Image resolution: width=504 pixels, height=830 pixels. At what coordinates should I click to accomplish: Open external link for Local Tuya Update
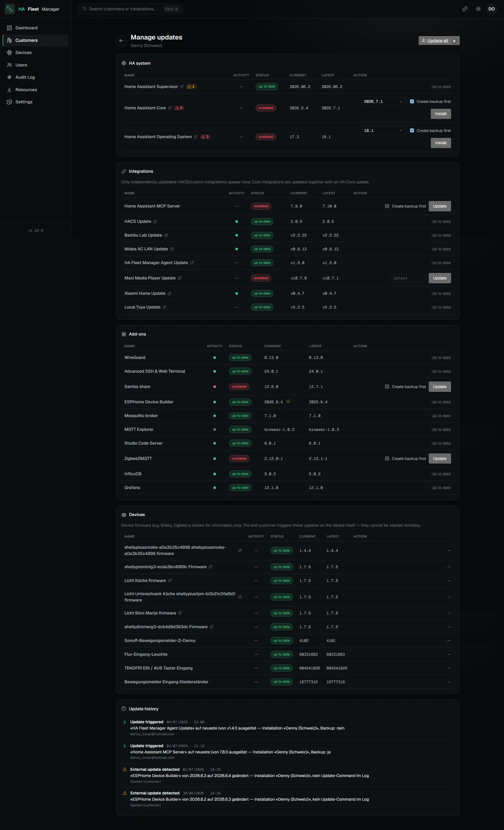click(x=164, y=307)
